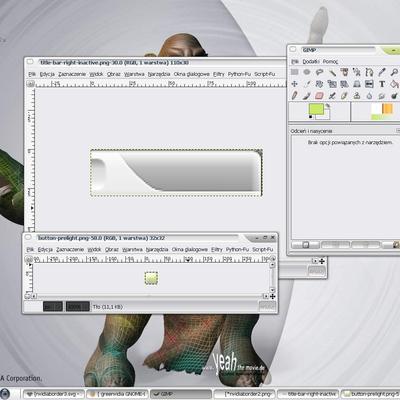Screen dimensions: 400x400
Task: Open navigation preview icon in button-prelight window
Action: [273, 296]
